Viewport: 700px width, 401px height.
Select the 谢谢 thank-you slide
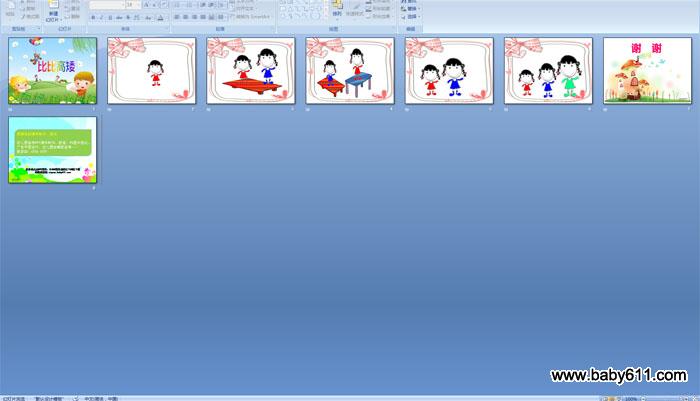click(647, 71)
